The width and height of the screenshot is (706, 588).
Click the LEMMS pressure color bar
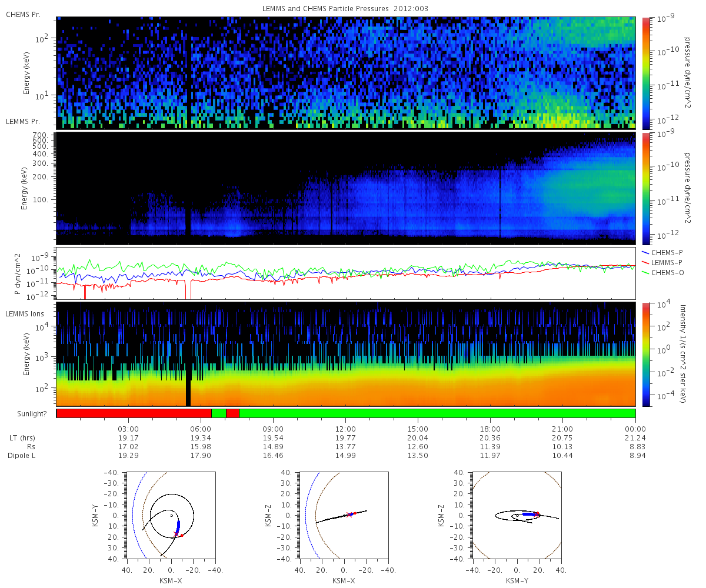(645, 188)
